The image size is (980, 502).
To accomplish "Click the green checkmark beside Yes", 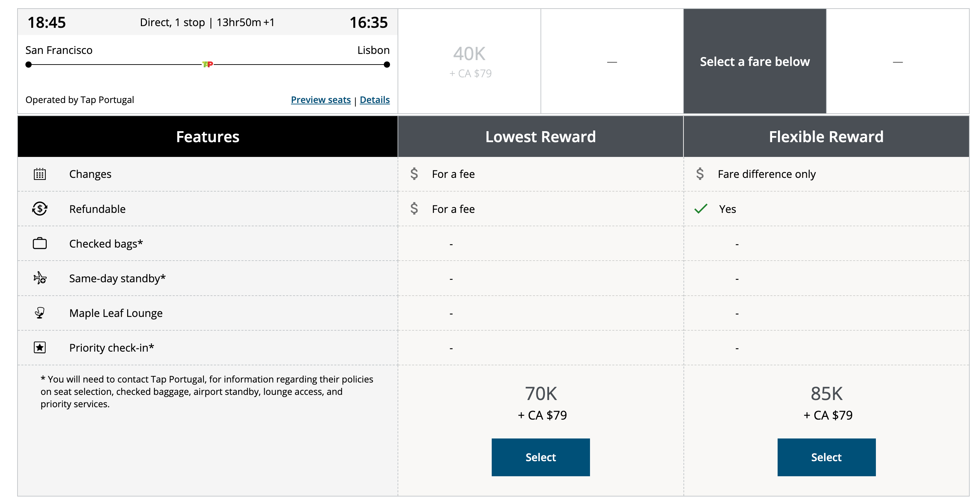I will click(x=701, y=209).
